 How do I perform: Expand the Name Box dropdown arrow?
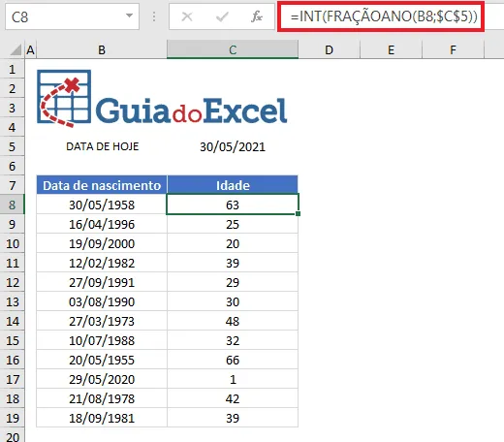[x=129, y=16]
